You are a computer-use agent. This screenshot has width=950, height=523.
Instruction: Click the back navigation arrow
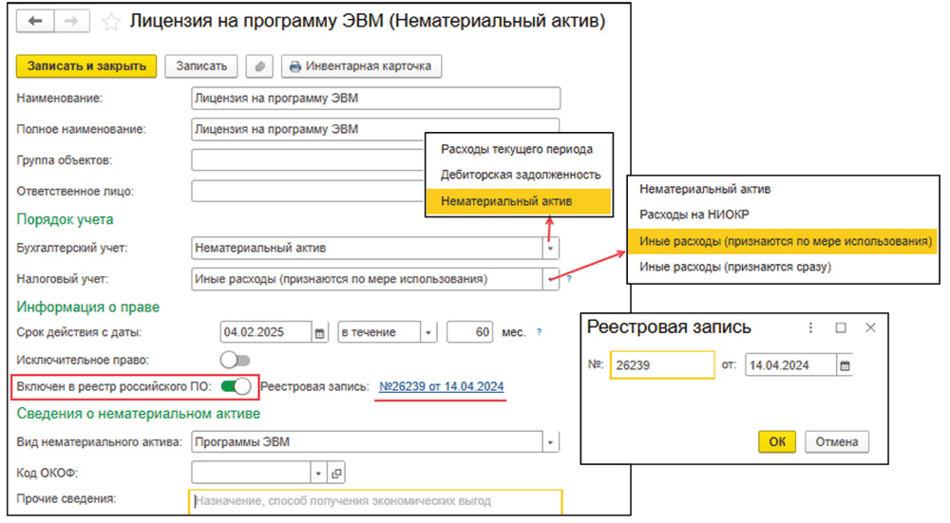[x=35, y=21]
